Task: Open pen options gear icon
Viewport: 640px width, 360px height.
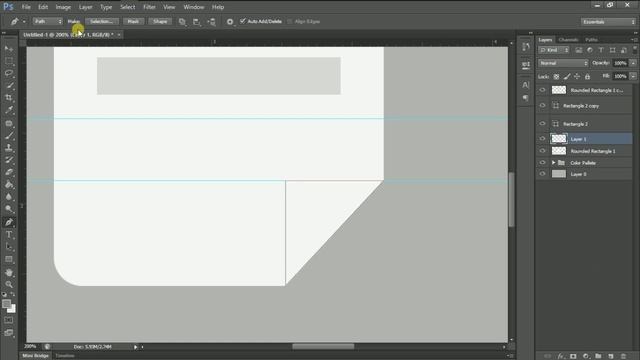Action: [x=230, y=22]
